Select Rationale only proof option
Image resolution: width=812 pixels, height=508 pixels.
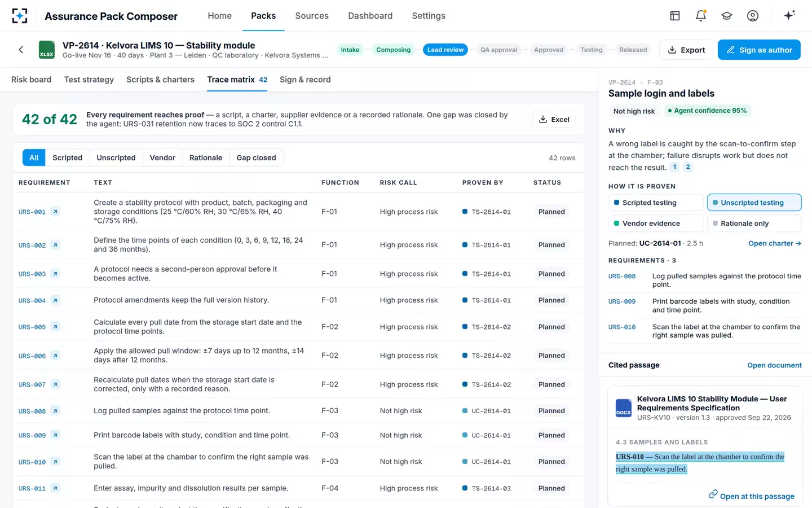pos(754,224)
